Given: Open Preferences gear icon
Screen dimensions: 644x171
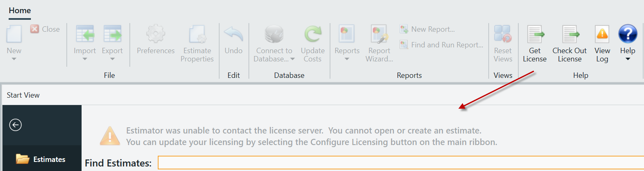Looking at the screenshot, I should click(x=156, y=34).
